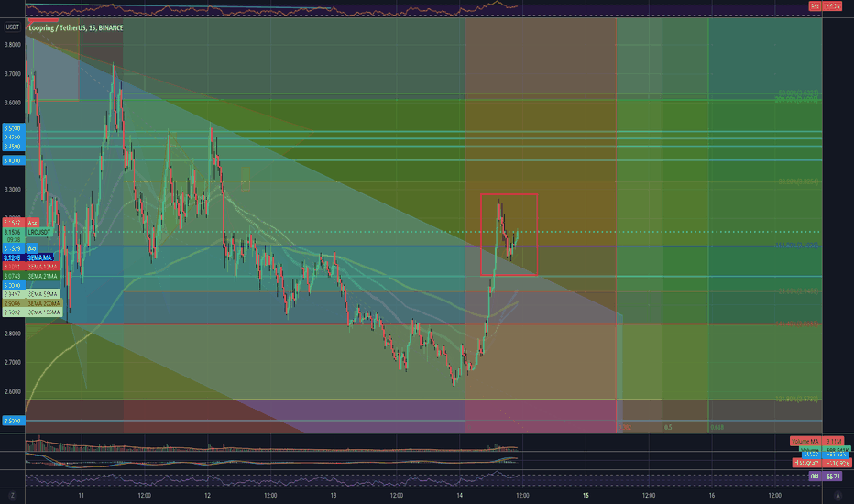
Task: Click the 0.618 Fib time zone label
Action: click(x=717, y=427)
